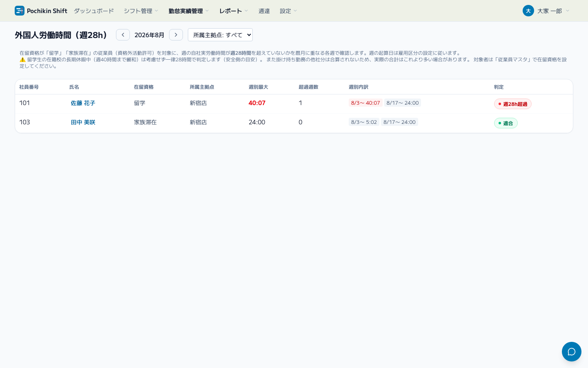Image resolution: width=588 pixels, height=368 pixels.
Task: Click the 判定 column header
Action: (499, 87)
